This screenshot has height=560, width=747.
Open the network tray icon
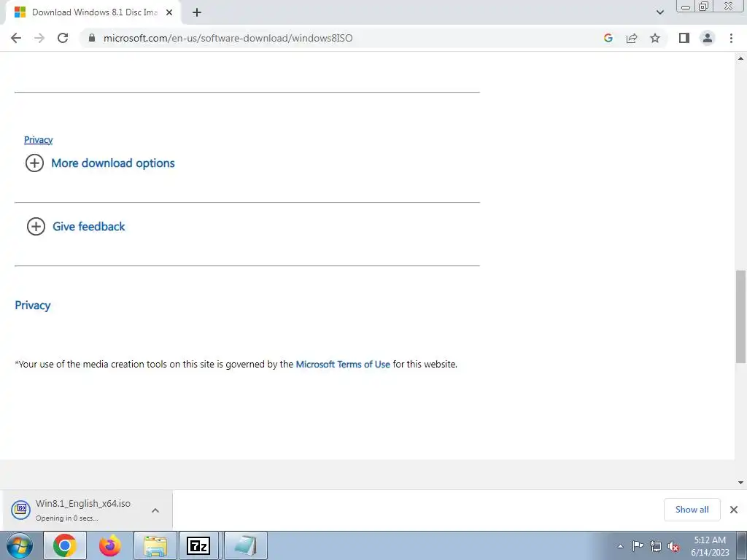(656, 546)
